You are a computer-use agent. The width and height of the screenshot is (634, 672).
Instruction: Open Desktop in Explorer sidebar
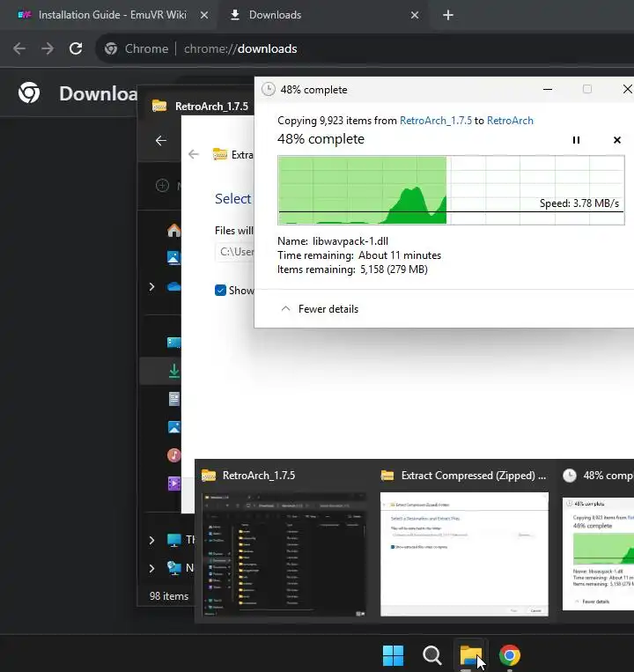(173, 342)
